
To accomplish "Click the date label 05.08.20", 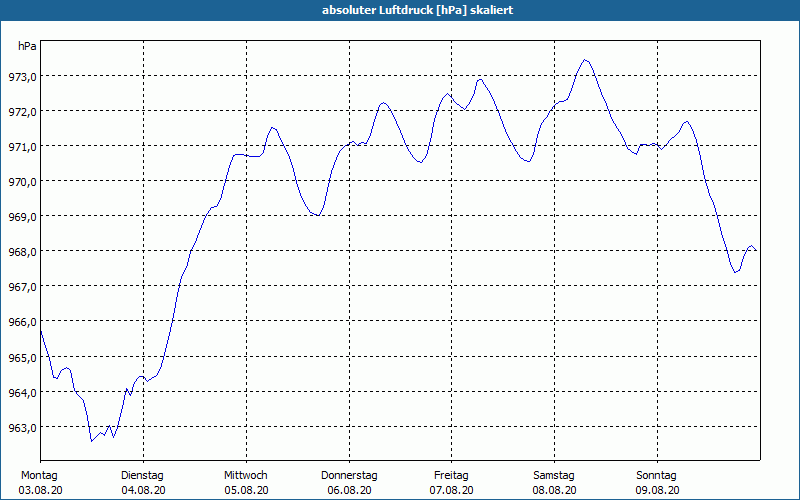I will [x=246, y=490].
